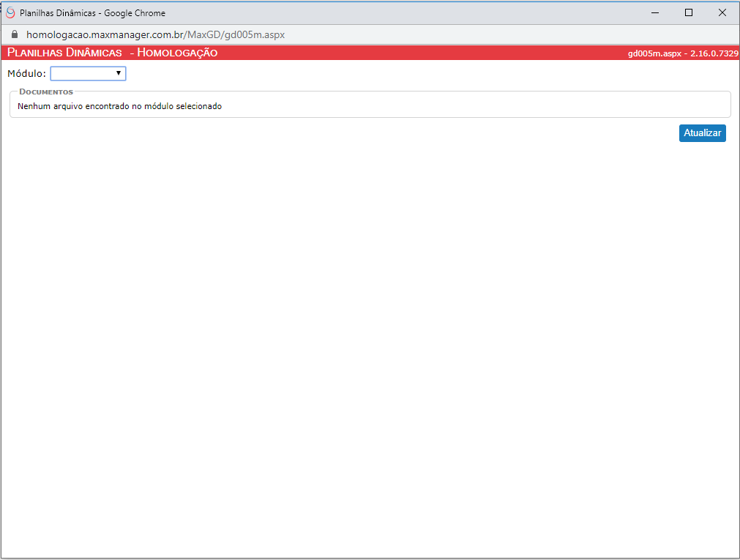The width and height of the screenshot is (740, 560).
Task: Open the Módulo dropdown
Action: pos(89,74)
